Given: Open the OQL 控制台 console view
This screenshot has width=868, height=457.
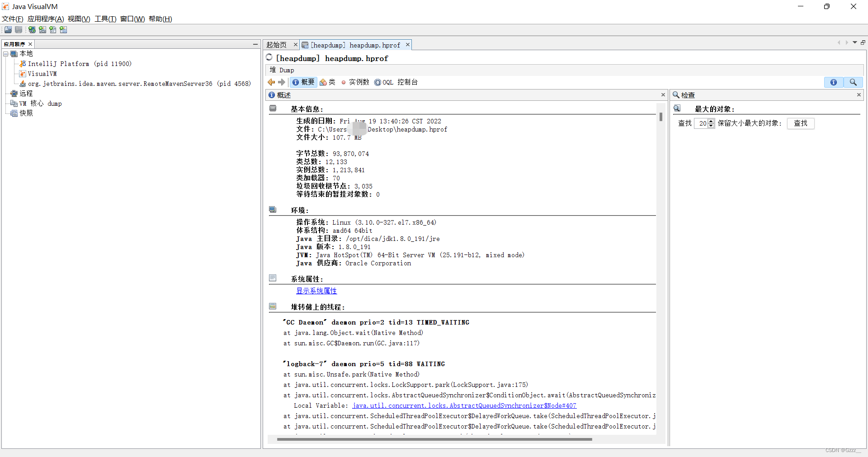Looking at the screenshot, I should (396, 82).
